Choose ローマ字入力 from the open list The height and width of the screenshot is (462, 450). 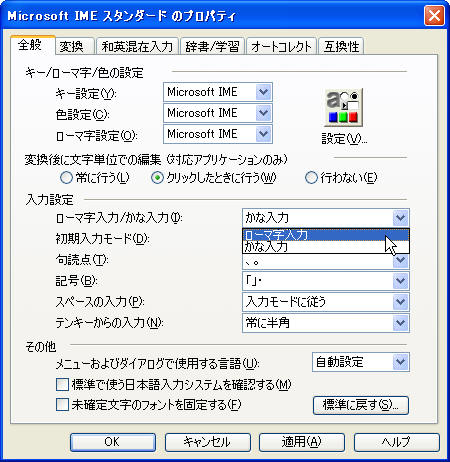click(326, 235)
